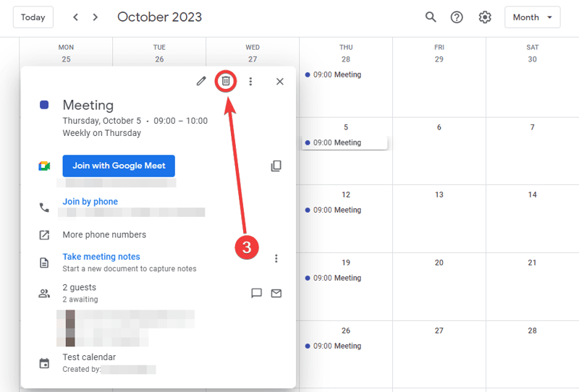Select More phone numbers

click(x=104, y=234)
